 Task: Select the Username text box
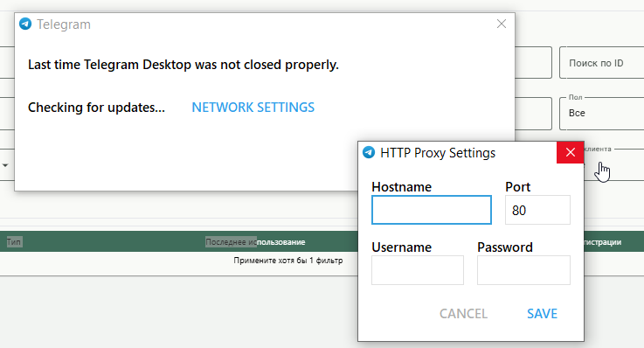click(418, 270)
